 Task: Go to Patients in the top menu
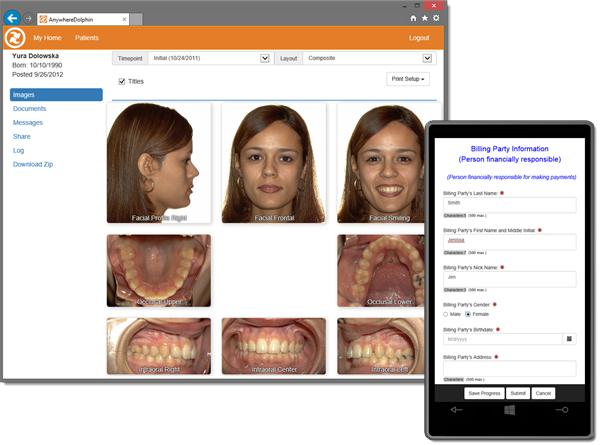[87, 37]
